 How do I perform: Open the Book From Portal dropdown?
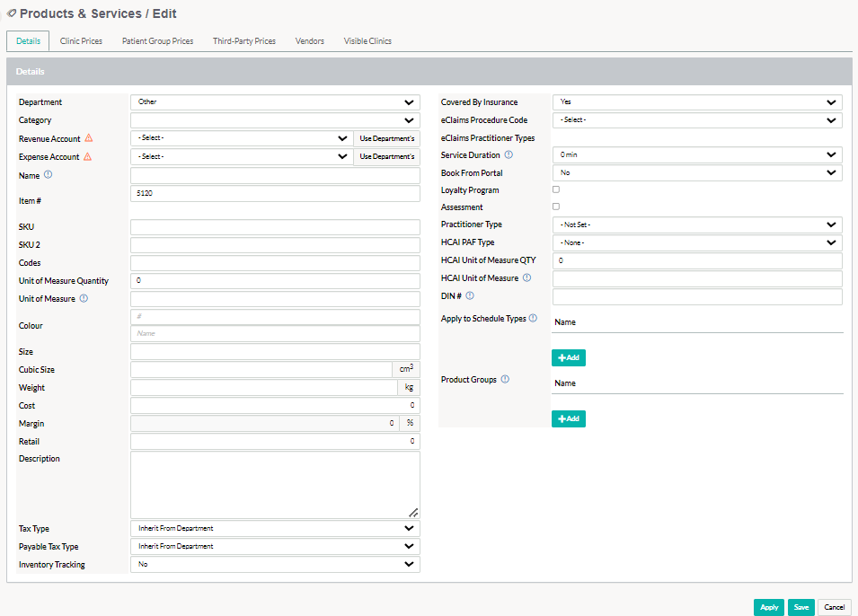697,173
